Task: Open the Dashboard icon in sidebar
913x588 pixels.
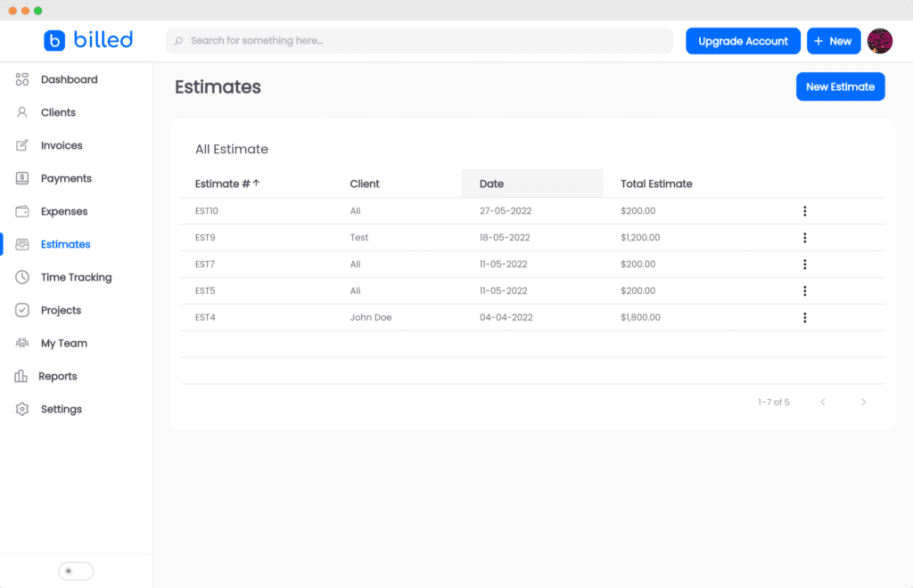Action: pyautogui.click(x=21, y=79)
